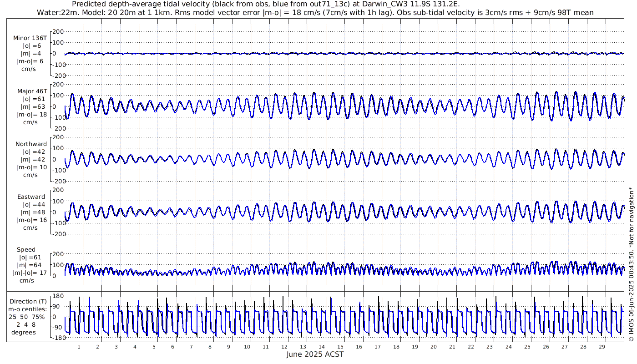Select the "|m-o|= 18" value
Screen dimensions: 637x364
click(x=32, y=114)
